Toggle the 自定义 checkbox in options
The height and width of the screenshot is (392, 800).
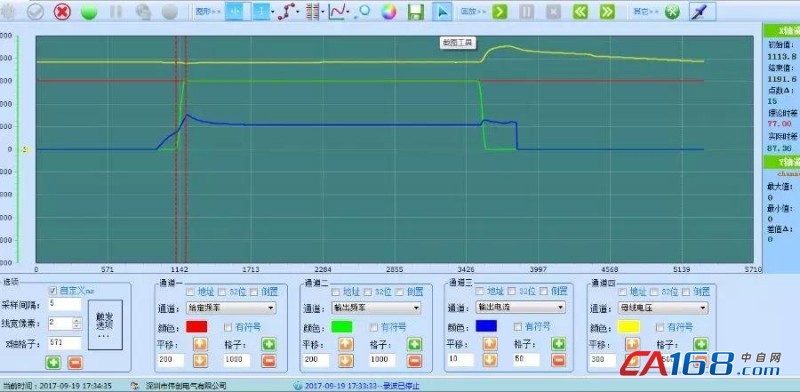click(x=53, y=290)
